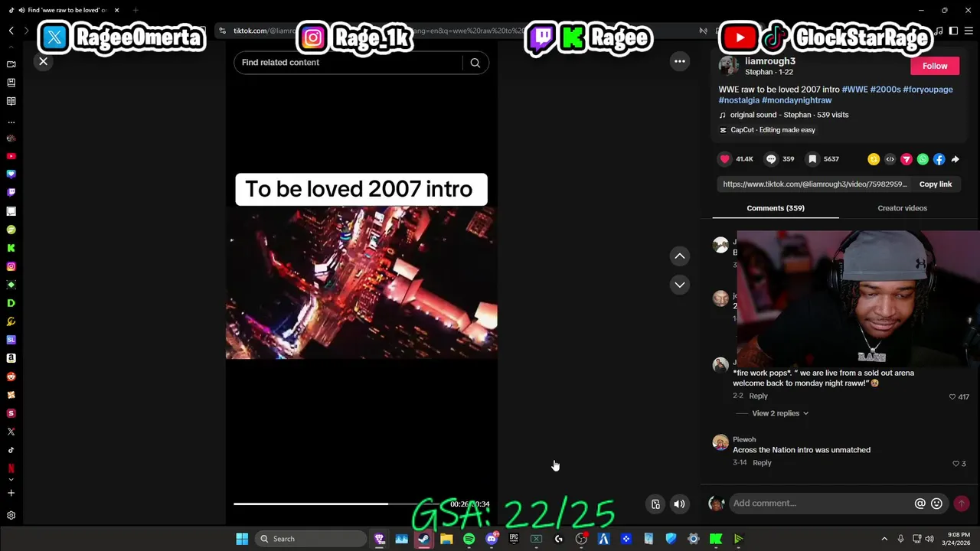The image size is (980, 551).
Task: Open Netflix in the browser sidebar
Action: [x=11, y=468]
